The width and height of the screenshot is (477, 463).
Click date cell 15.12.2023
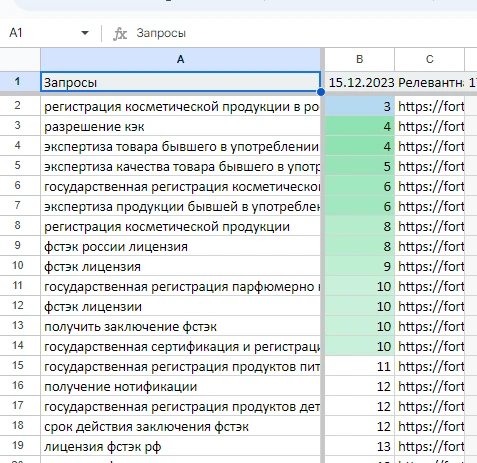(x=360, y=82)
